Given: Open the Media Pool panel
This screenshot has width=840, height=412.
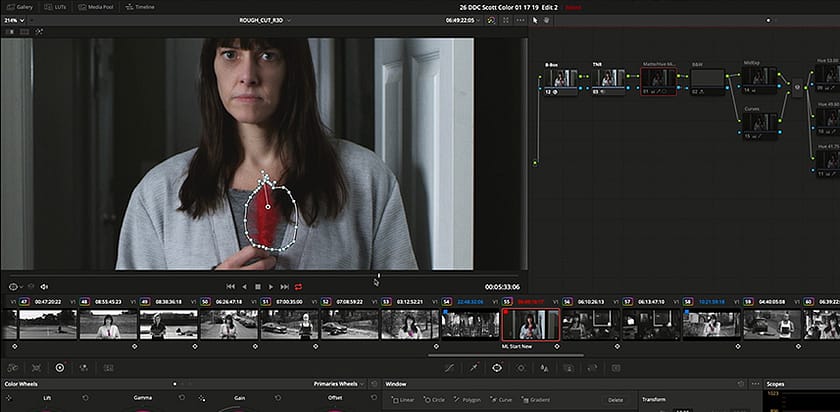Looking at the screenshot, I should 96,7.
